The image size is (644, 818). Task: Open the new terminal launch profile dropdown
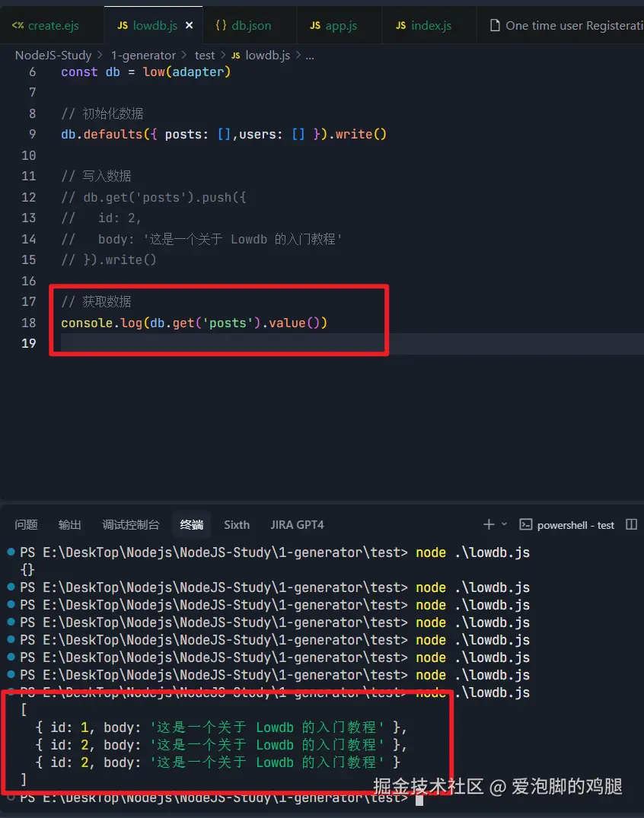click(x=504, y=524)
